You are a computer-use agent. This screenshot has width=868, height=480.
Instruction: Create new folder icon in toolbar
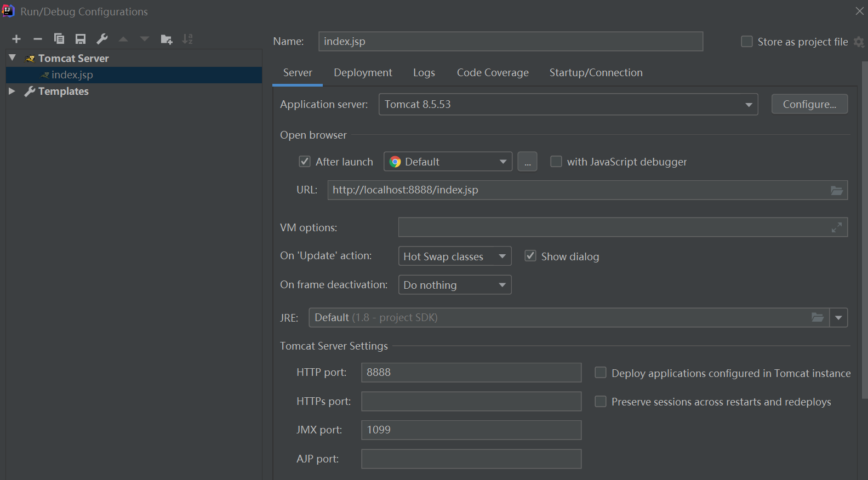[x=167, y=39]
